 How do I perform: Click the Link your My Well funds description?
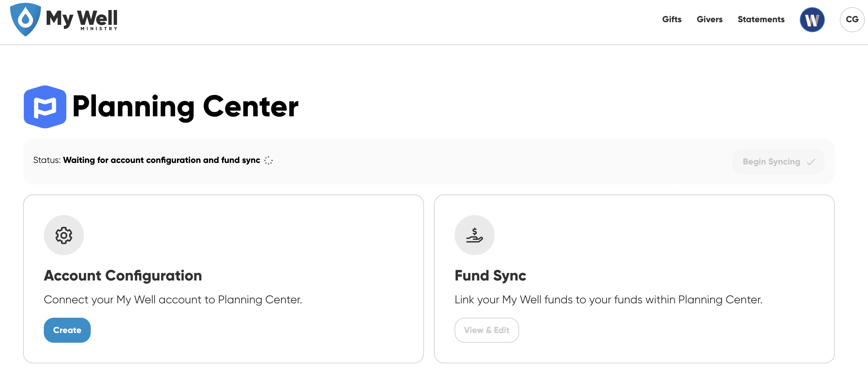(608, 300)
